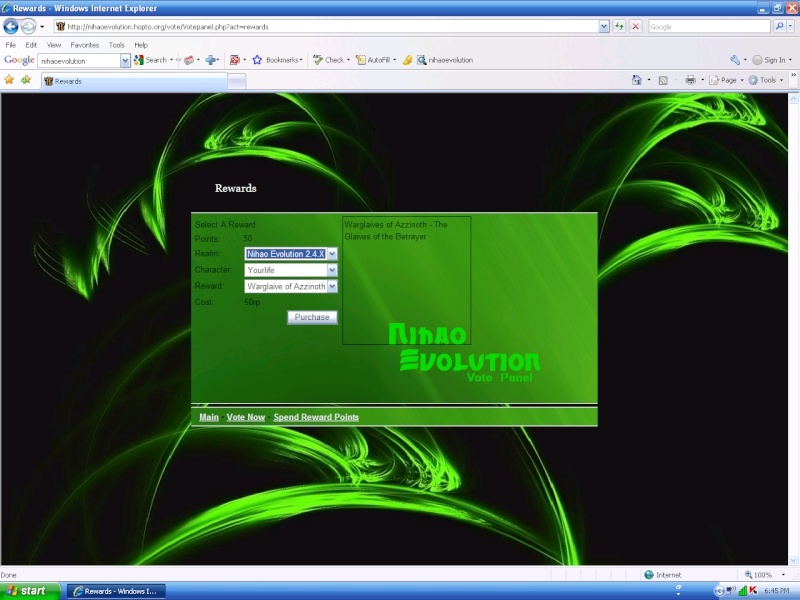Click the green network signal tray icon
This screenshot has width=800, height=600.
[743, 591]
